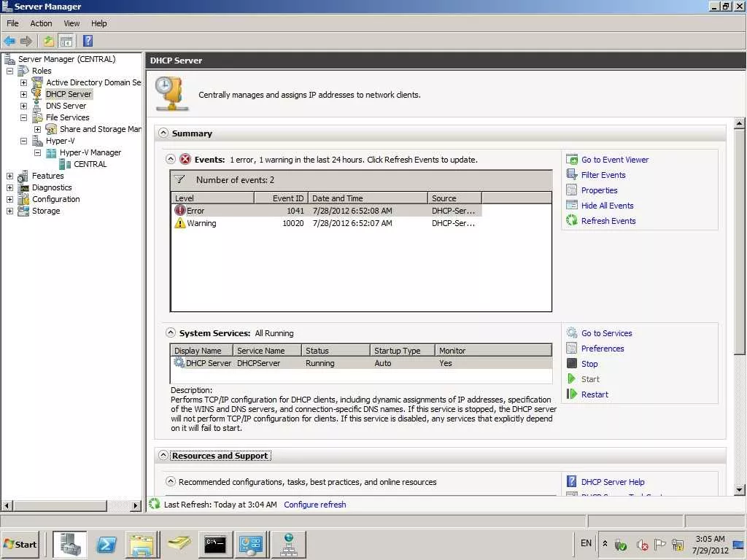Launch PowerShell from taskbar
This screenshot has height=560, width=747.
pos(107,544)
